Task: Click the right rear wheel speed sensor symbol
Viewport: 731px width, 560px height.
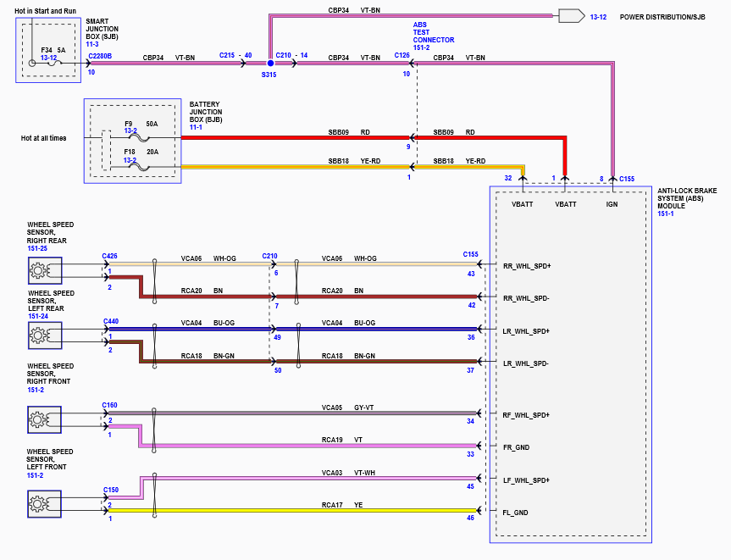Action: [x=39, y=271]
